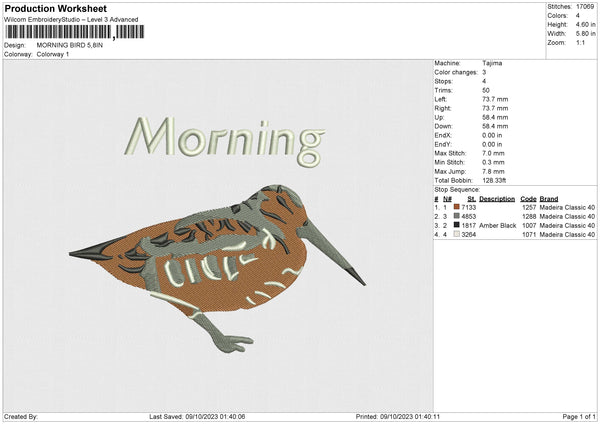Click the Description column header
Screen dimensions: 600x424
tap(496, 198)
